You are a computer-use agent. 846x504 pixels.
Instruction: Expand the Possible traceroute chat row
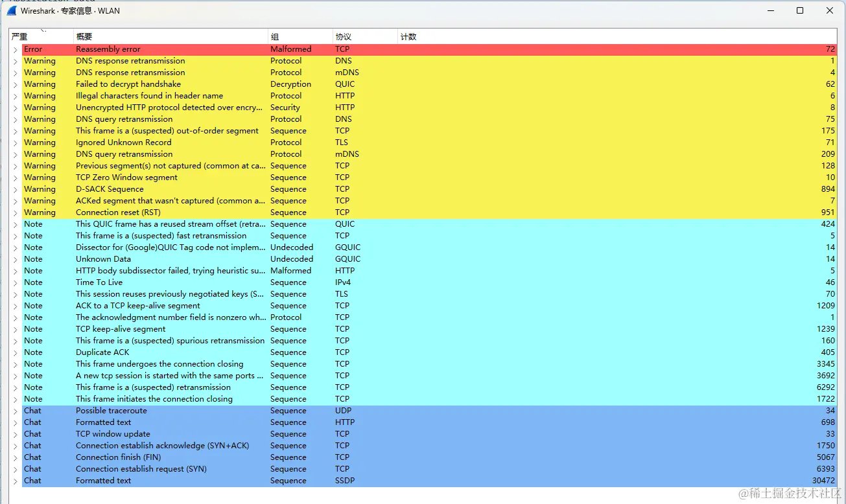click(x=15, y=411)
